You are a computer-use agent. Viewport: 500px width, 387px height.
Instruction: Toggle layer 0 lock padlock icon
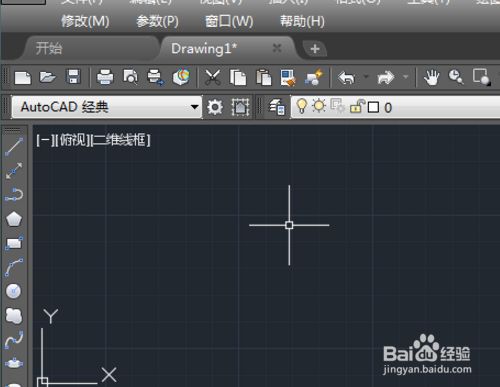tap(357, 106)
